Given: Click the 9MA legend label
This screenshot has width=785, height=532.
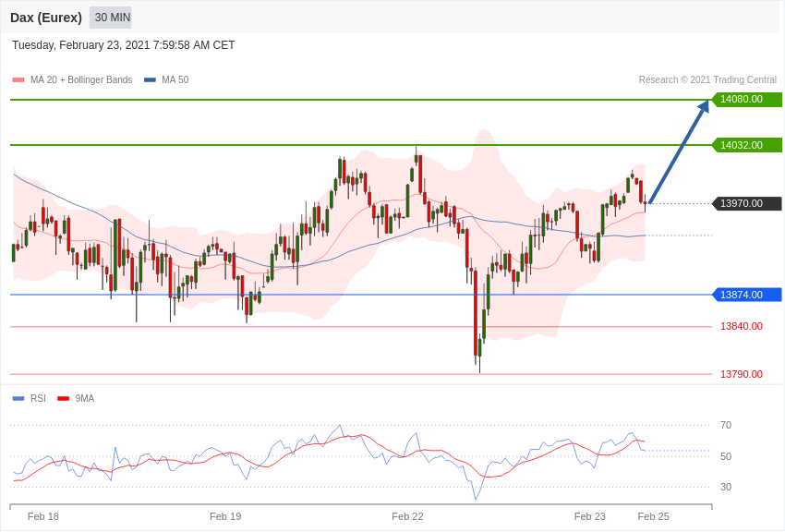Looking at the screenshot, I should pyautogui.click(x=85, y=398).
